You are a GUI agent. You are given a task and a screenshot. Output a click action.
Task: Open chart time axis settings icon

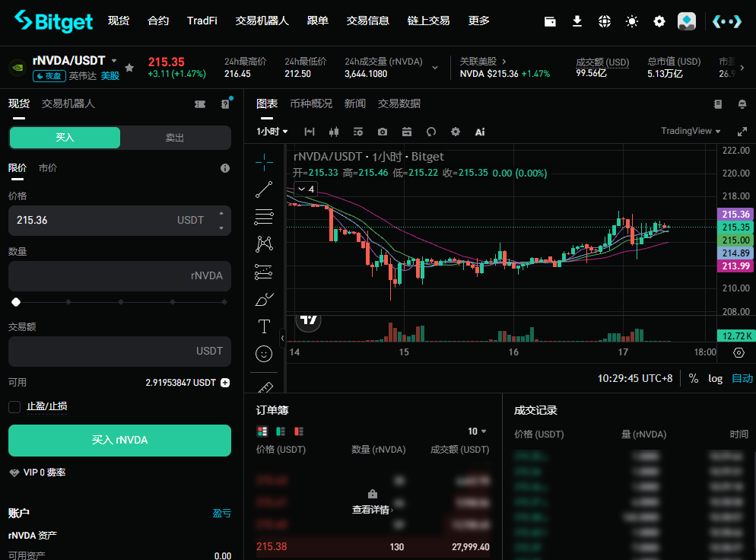point(739,352)
